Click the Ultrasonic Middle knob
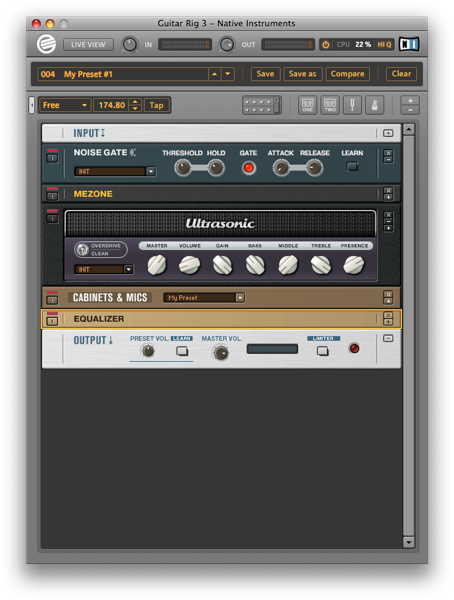This screenshot has width=454, height=600. point(288,265)
